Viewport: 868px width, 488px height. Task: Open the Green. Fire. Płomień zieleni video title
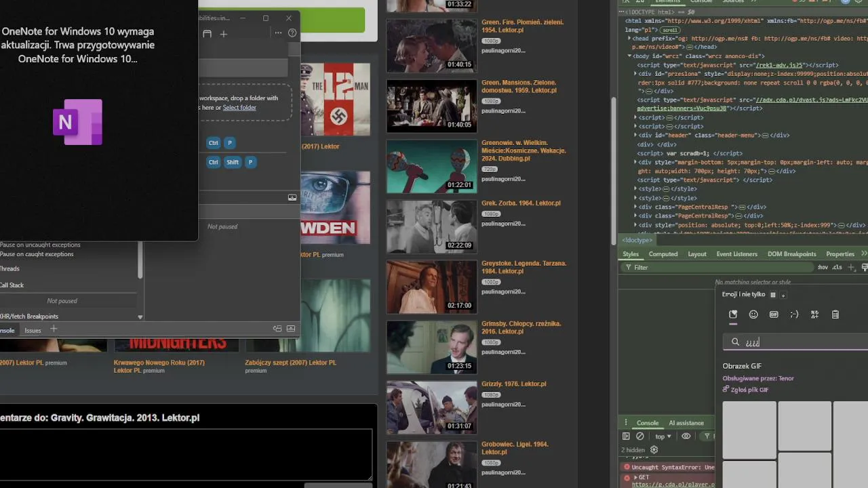pyautogui.click(x=522, y=26)
